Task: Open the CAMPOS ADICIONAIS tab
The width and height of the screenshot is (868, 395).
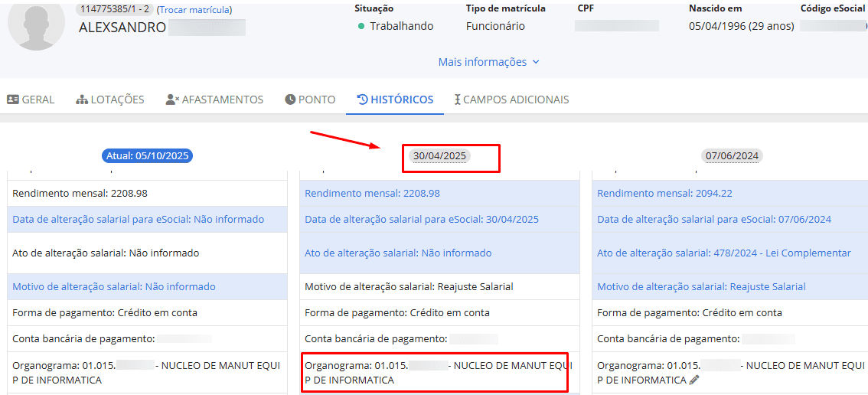Action: click(511, 100)
